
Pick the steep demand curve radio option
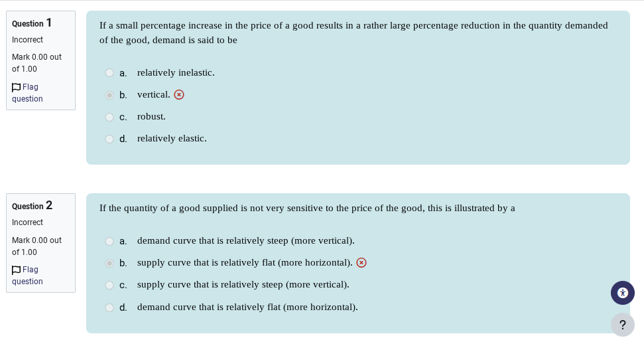[x=109, y=241]
